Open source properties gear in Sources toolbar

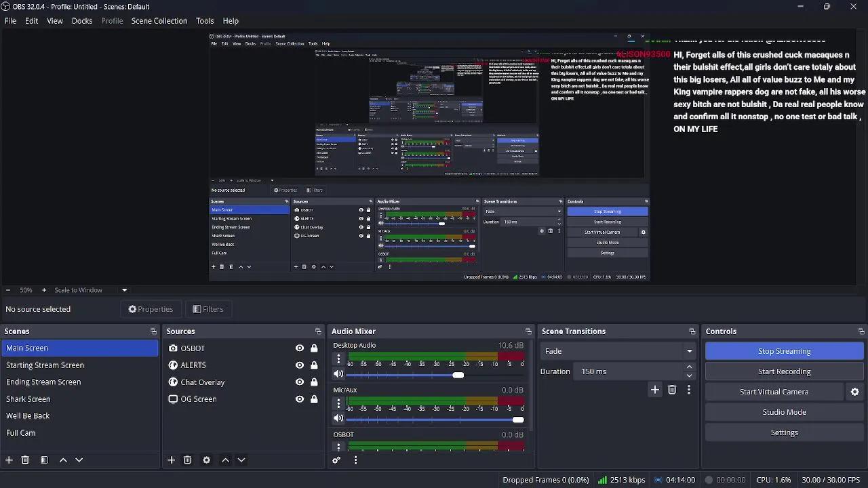click(x=206, y=460)
